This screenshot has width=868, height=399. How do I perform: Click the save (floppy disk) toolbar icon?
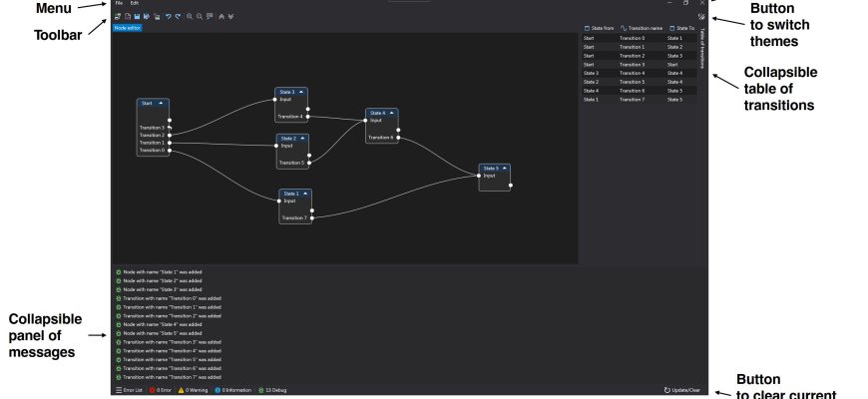pyautogui.click(x=137, y=17)
